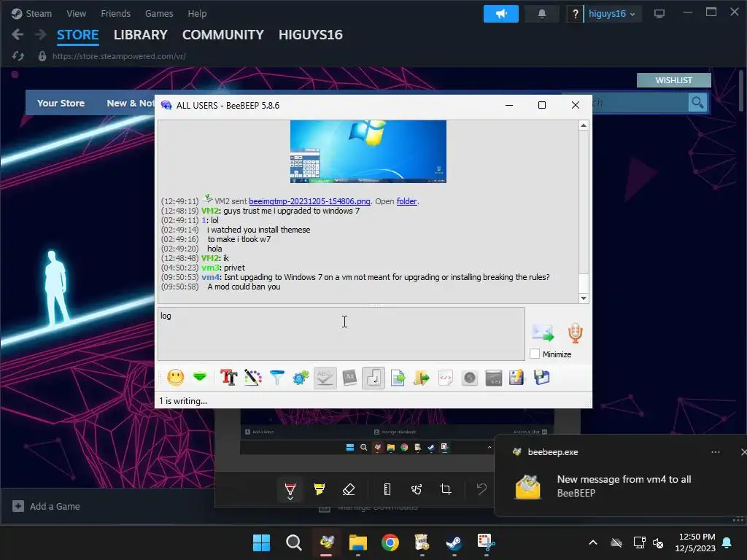The width and height of the screenshot is (747, 560).
Task: Select the STORE tab in Steam
Action: pyautogui.click(x=77, y=35)
